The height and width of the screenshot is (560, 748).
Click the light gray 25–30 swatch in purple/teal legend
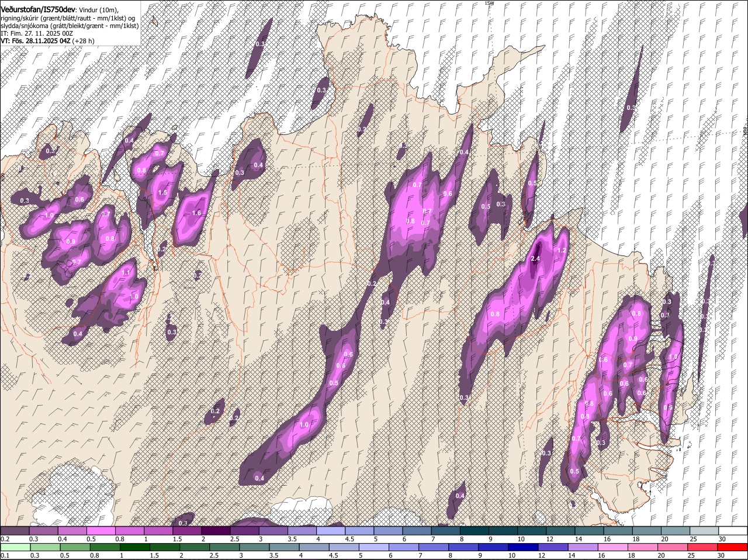click(x=705, y=531)
